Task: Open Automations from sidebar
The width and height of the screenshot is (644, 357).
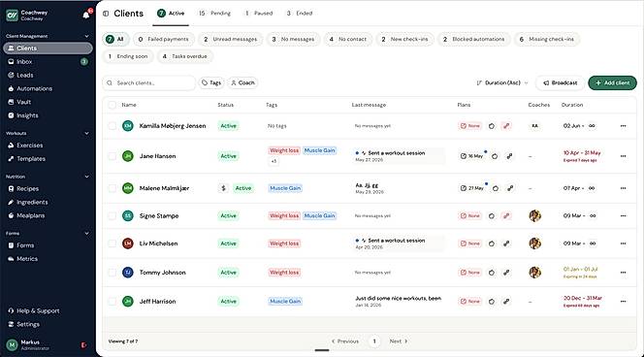Action: coord(48,88)
